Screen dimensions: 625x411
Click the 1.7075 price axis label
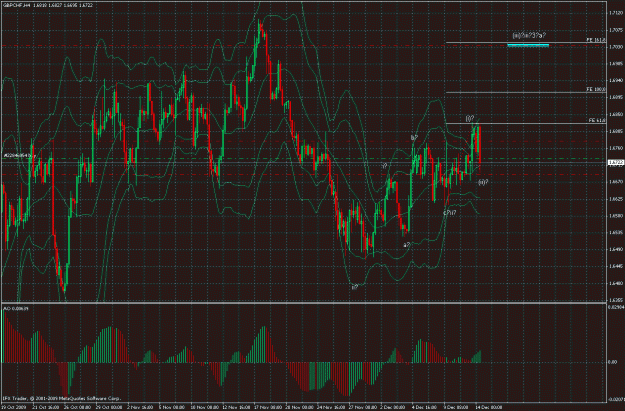[616, 30]
